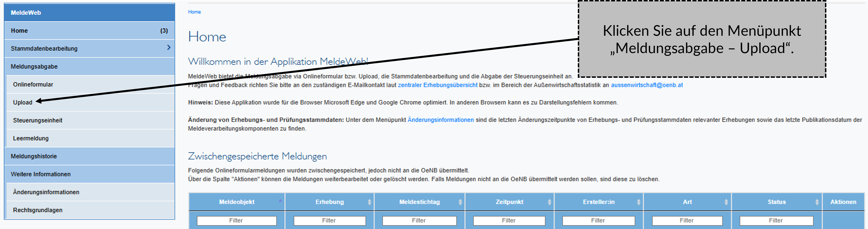868x229 pixels.
Task: Open Änderungsinformationen link in text
Action: click(x=440, y=120)
